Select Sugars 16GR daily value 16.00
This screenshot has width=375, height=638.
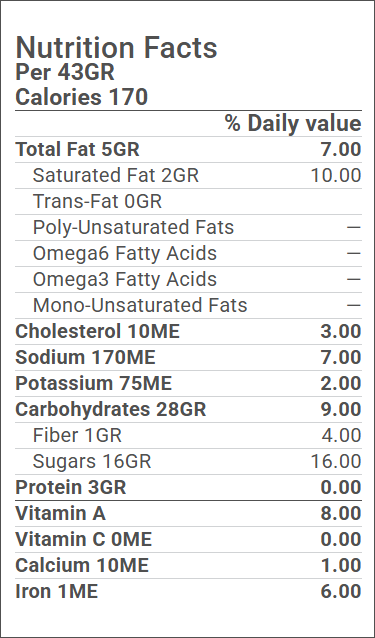tap(336, 462)
